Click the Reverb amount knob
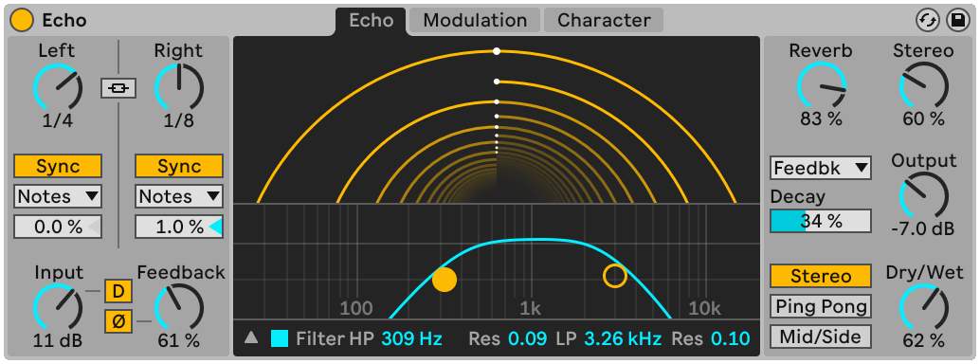 822,86
